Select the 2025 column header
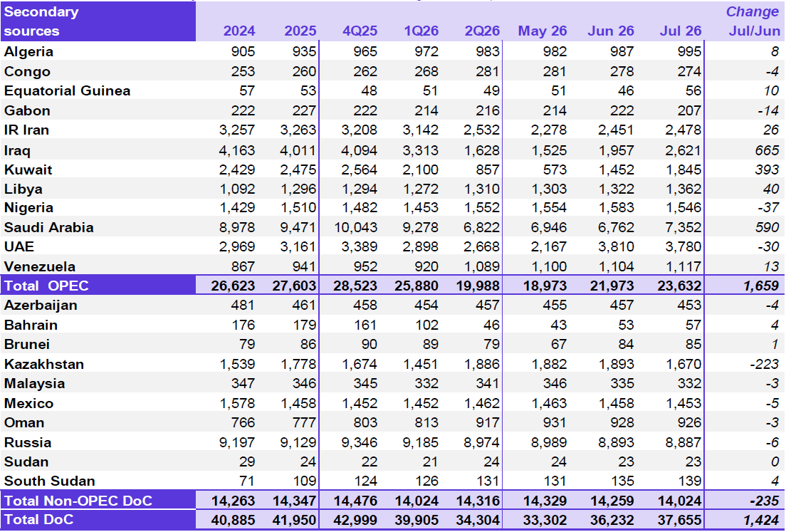Image resolution: width=786 pixels, height=532 pixels. [300, 31]
